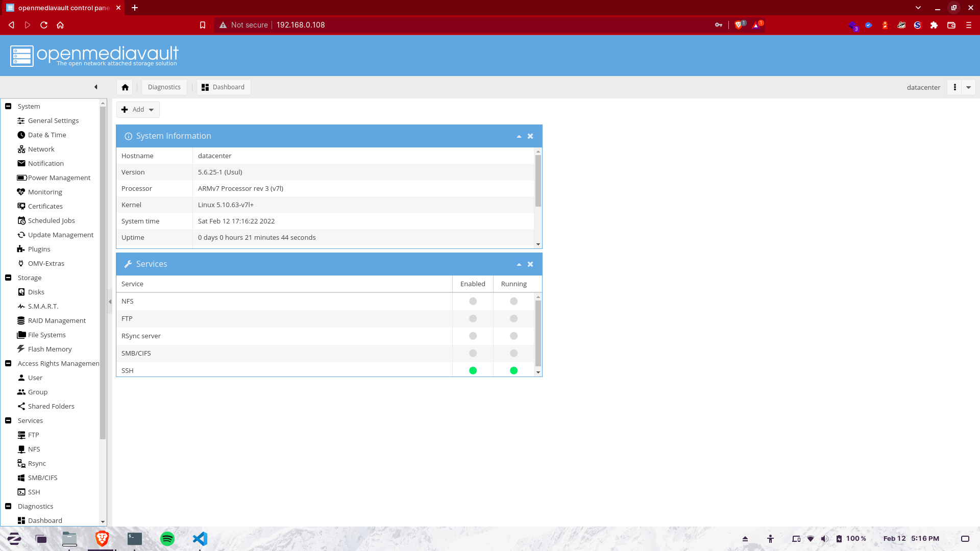Click the Disks icon in Storage
This screenshot has height=551, width=980.
pos(21,292)
